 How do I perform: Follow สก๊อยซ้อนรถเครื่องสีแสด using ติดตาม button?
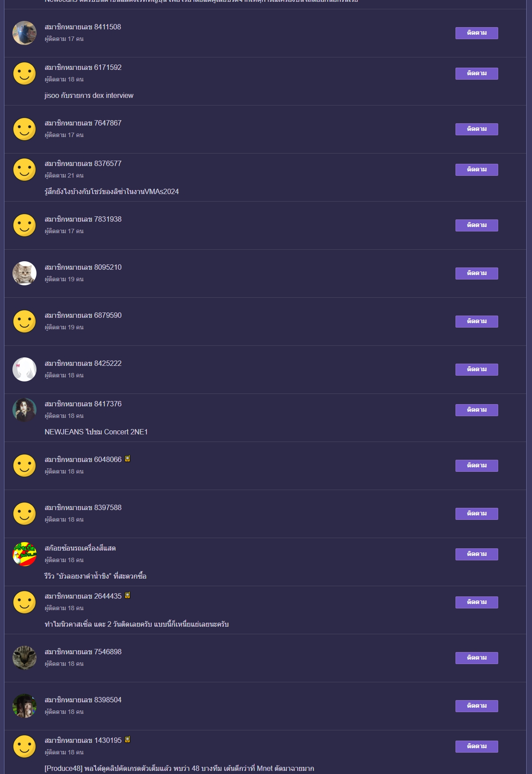click(476, 554)
